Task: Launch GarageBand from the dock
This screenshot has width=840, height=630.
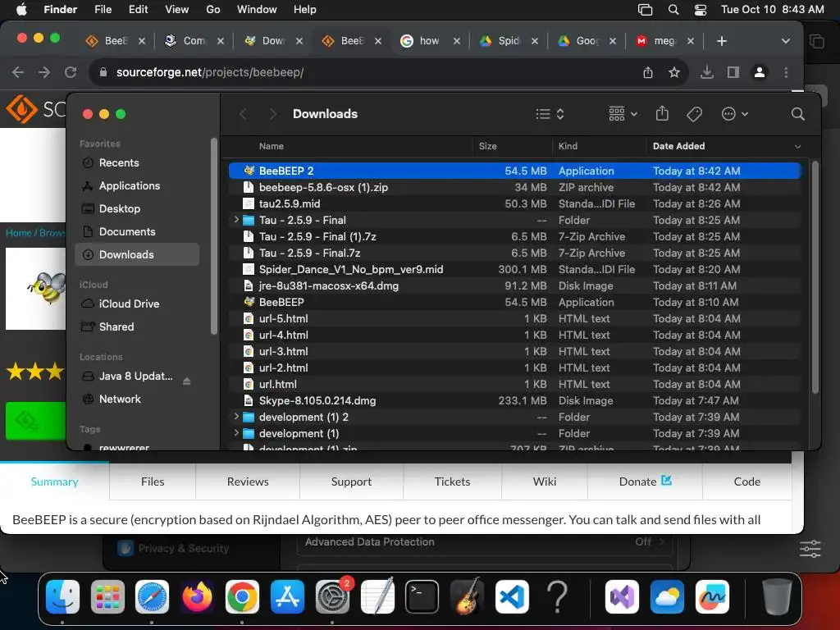Action: [x=467, y=596]
